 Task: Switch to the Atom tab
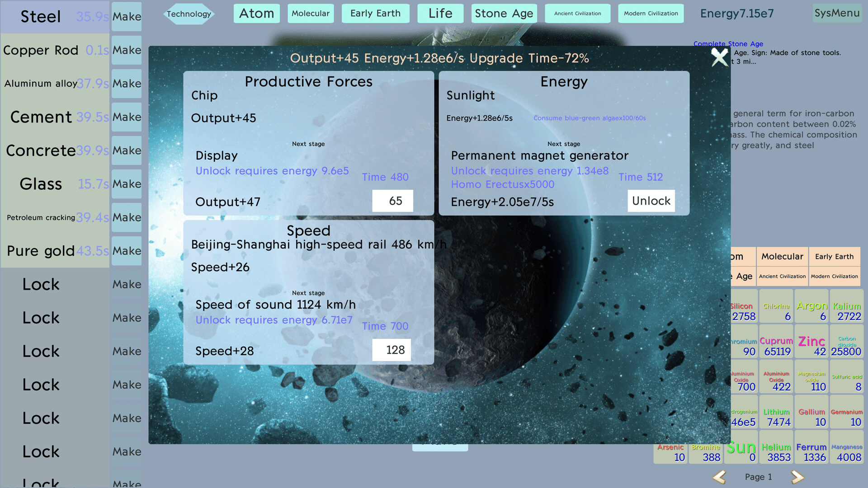(x=256, y=14)
